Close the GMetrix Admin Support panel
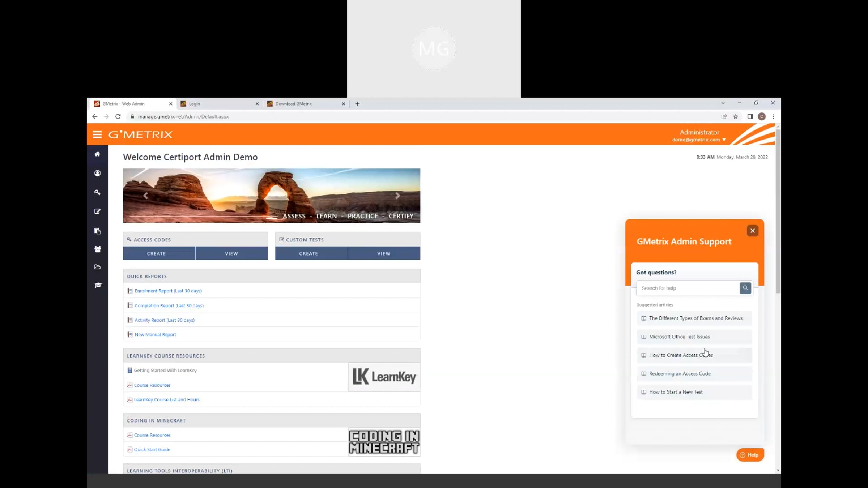868x488 pixels. [753, 231]
